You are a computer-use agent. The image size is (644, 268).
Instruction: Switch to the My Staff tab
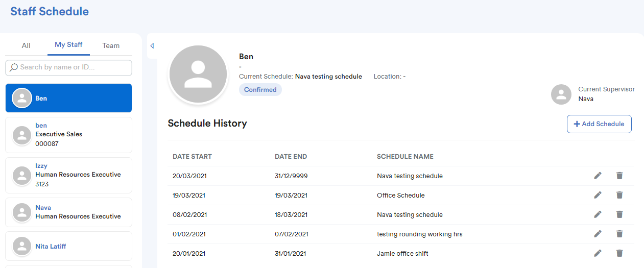(68, 45)
